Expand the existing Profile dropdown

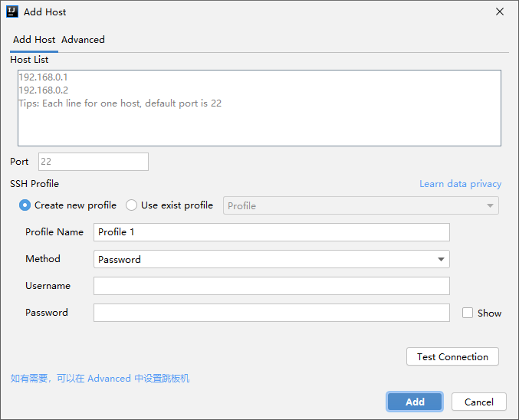click(360, 205)
